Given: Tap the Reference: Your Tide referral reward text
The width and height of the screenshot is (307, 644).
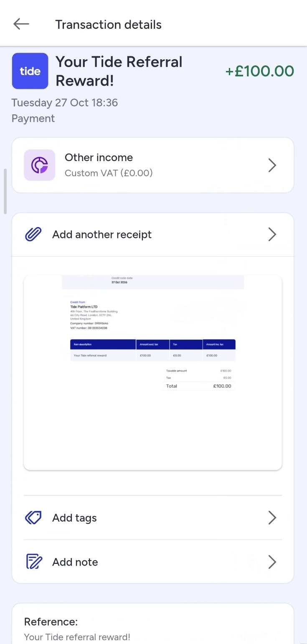Looking at the screenshot, I should coord(77,629).
